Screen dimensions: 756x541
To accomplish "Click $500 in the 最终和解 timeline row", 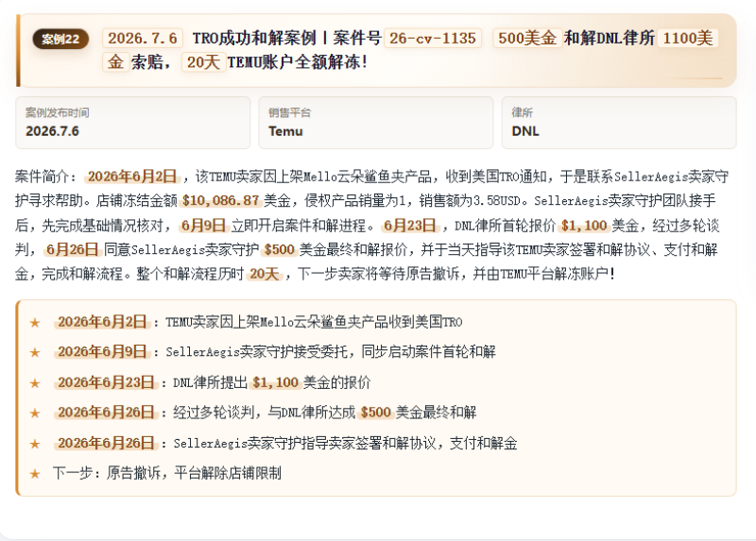I will [375, 413].
